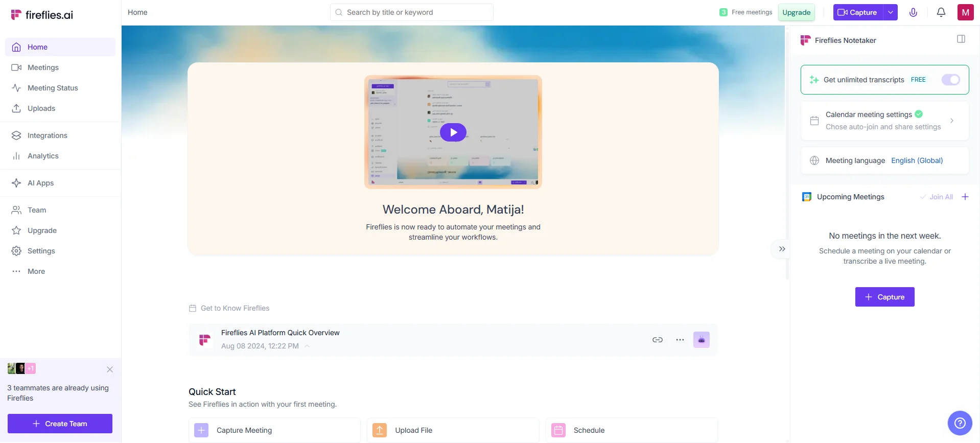
Task: Open Integrations section
Action: pos(60,135)
